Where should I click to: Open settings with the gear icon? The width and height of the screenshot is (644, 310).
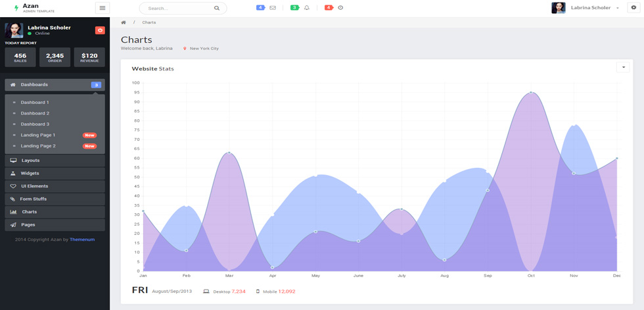coord(633,8)
